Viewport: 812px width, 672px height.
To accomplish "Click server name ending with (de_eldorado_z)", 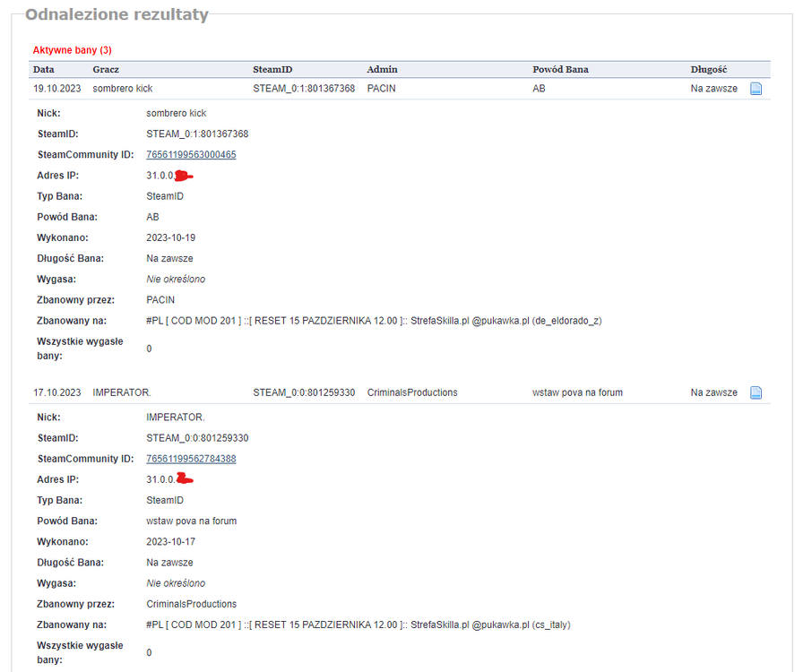I will coord(374,321).
